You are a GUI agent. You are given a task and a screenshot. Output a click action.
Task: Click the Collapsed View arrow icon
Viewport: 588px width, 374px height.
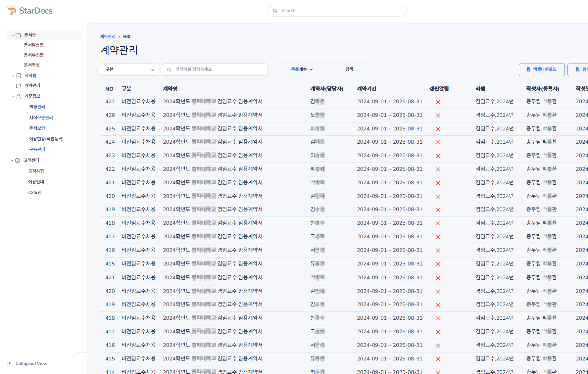coord(10,363)
